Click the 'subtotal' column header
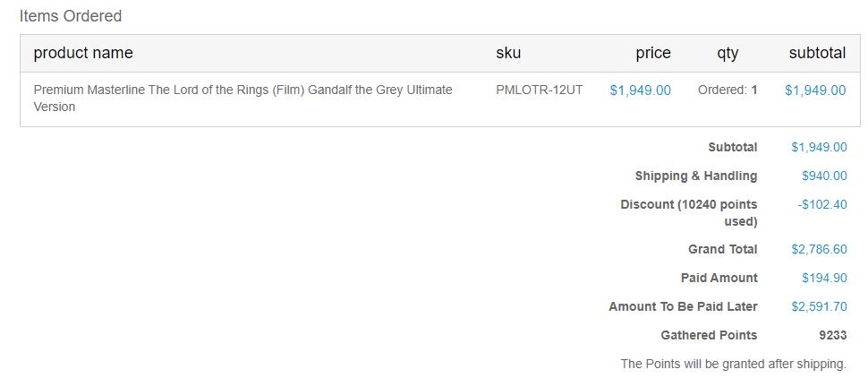This screenshot has height=378, width=868. pos(817,53)
